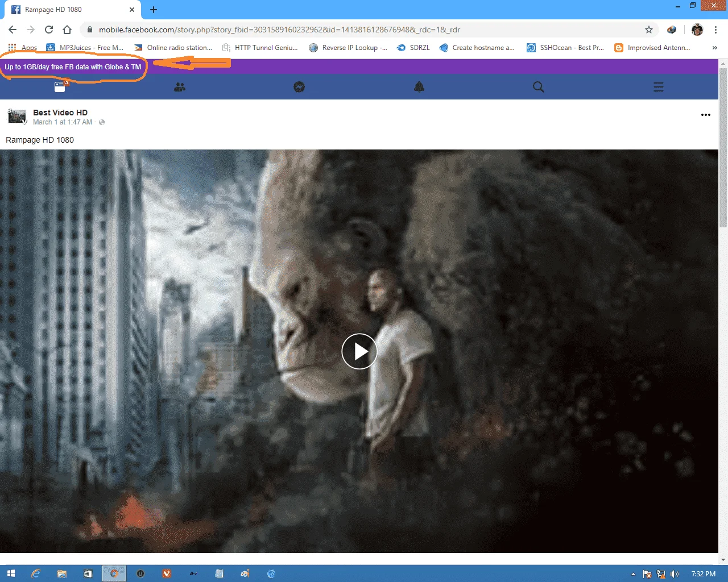
Task: Open the Reverse IP Lookup bookmark
Action: pos(348,48)
